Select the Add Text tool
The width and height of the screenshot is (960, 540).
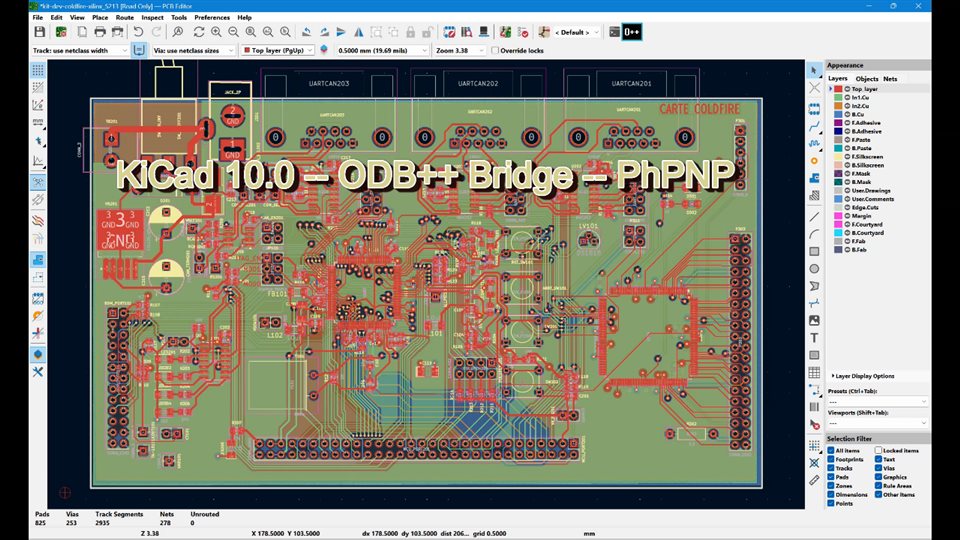[814, 338]
